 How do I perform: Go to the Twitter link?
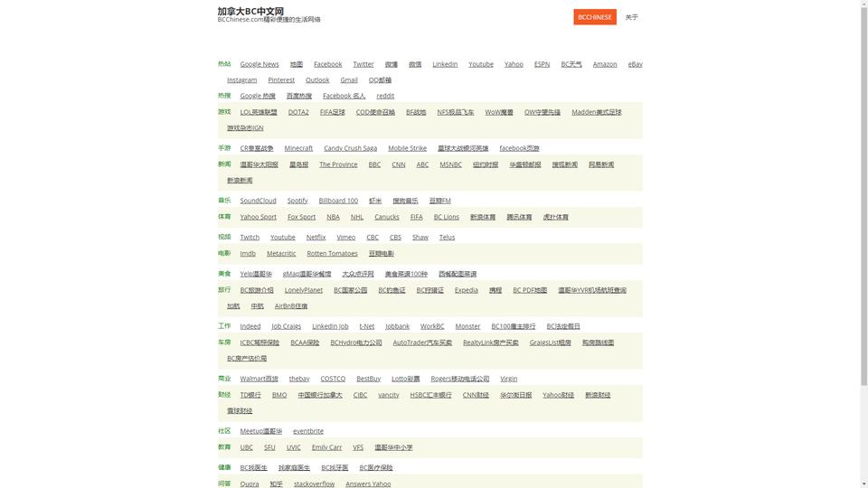[x=363, y=64]
